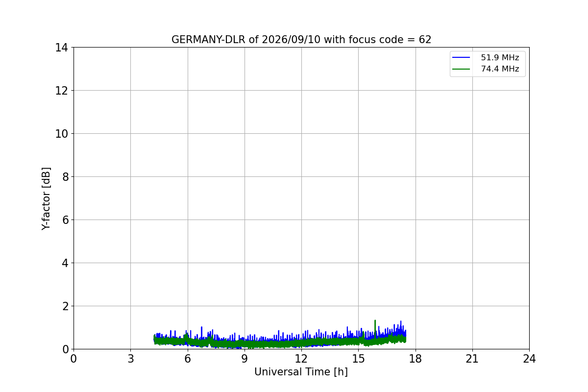Click y-axis tick label 8
Viewport: 588px width, 392px height.
pos(65,177)
